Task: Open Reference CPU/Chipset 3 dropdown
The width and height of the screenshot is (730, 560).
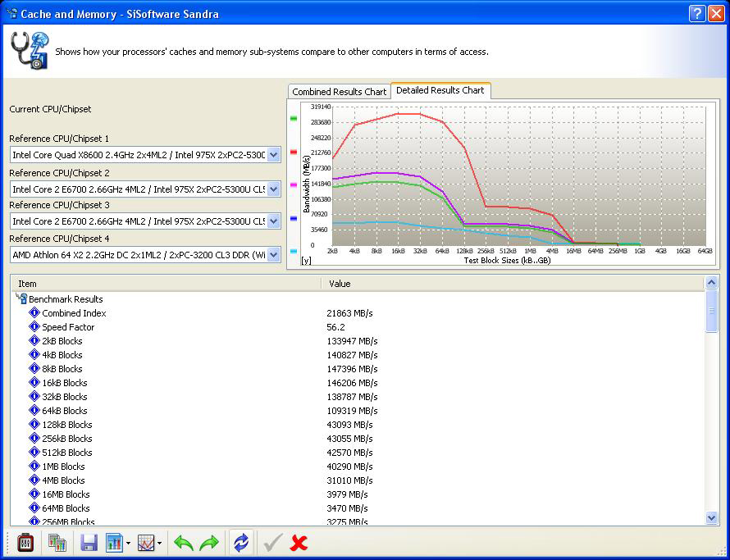Action: pyautogui.click(x=274, y=221)
